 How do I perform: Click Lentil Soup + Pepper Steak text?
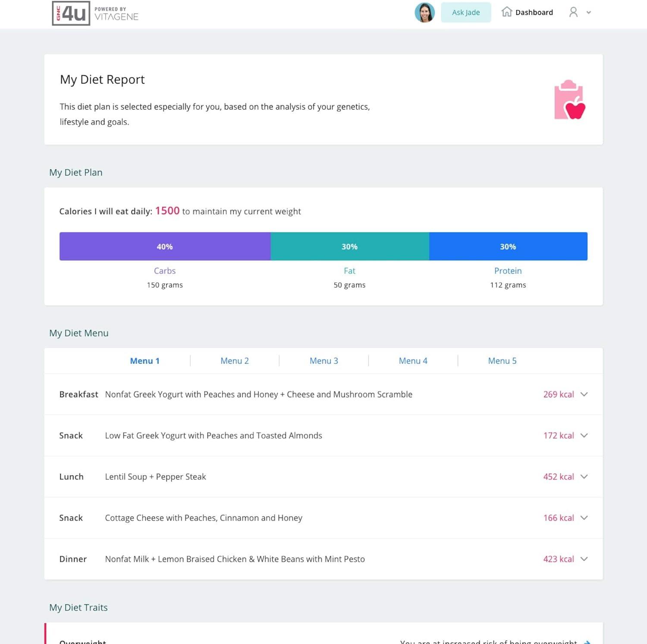[x=156, y=477]
